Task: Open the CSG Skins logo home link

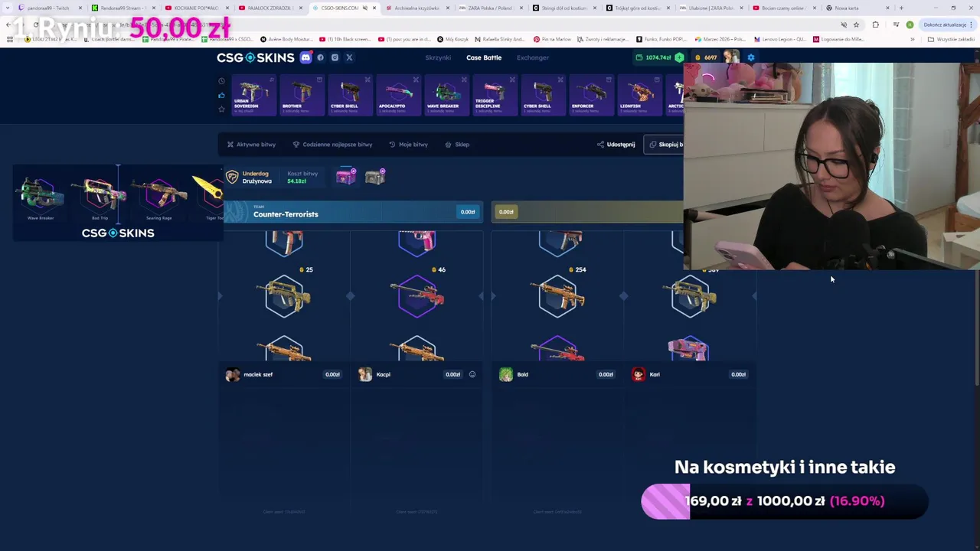Action: click(255, 57)
